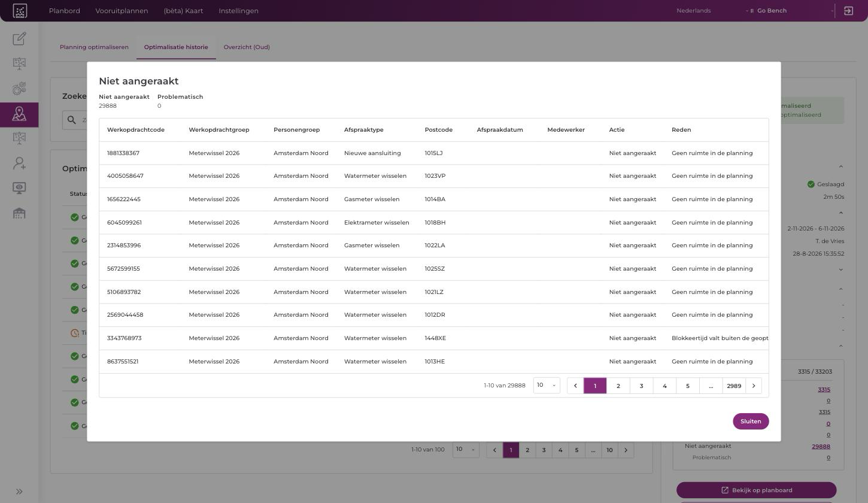
Task: Click the Reden column header
Action: click(x=681, y=130)
